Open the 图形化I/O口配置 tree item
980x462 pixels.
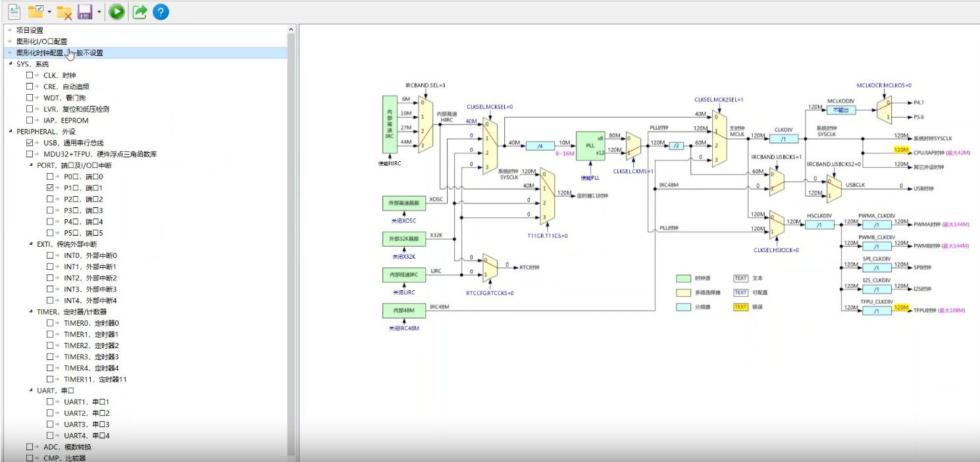(41, 41)
